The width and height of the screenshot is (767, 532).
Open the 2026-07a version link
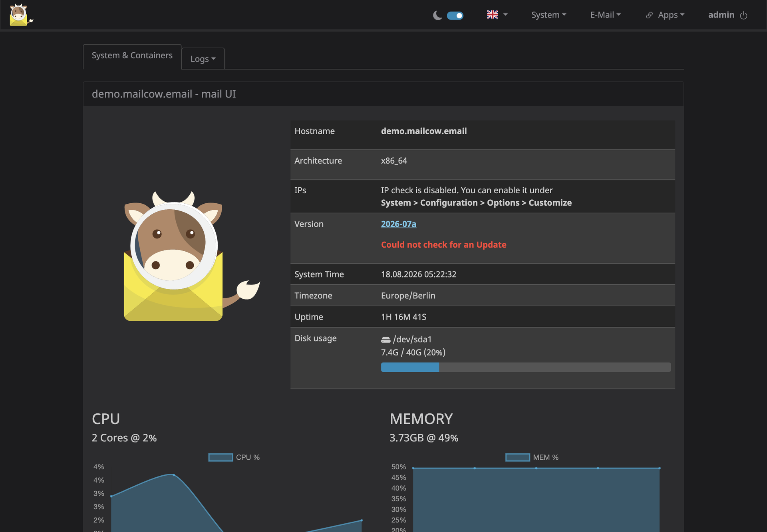(x=399, y=224)
